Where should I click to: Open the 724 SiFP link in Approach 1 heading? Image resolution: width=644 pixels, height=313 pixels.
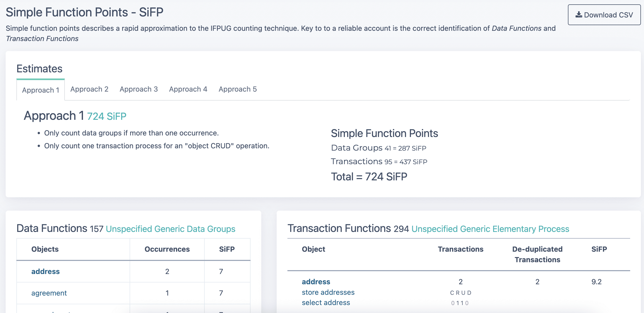(x=107, y=116)
